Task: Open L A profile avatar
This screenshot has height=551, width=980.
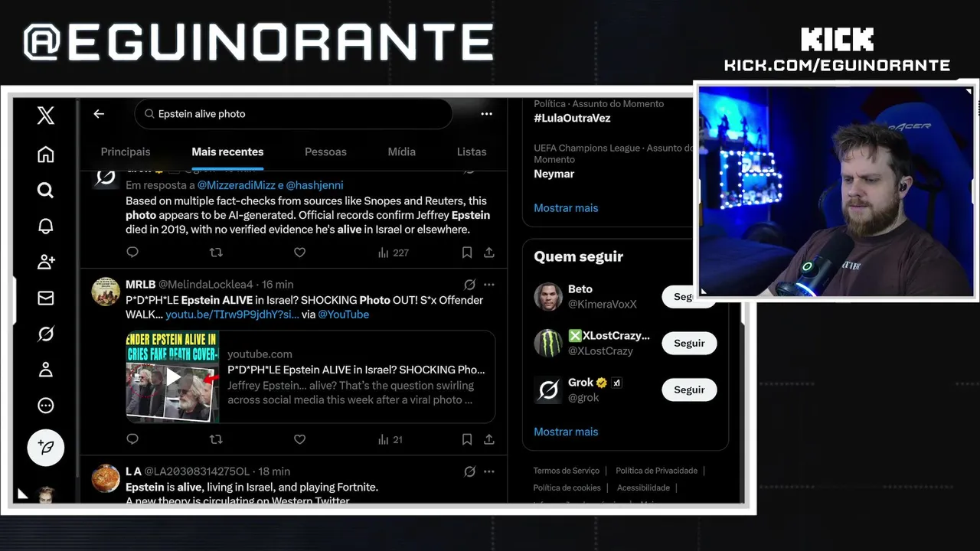Action: (x=106, y=478)
